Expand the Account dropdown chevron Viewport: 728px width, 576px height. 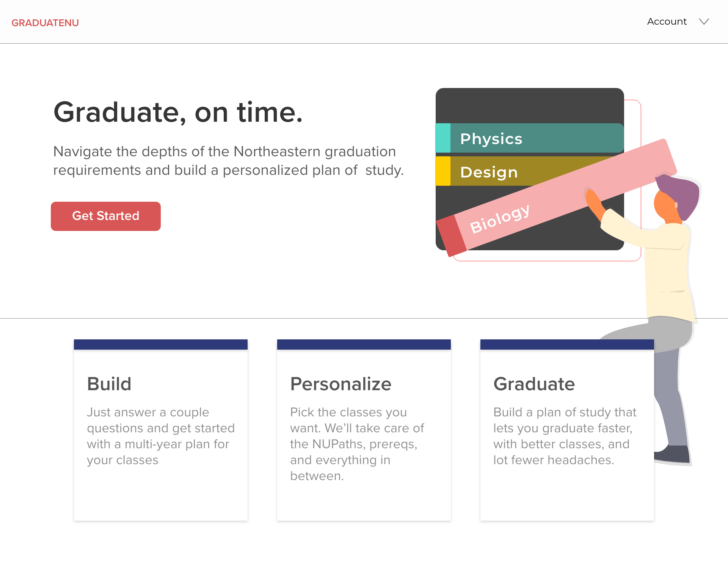(704, 22)
